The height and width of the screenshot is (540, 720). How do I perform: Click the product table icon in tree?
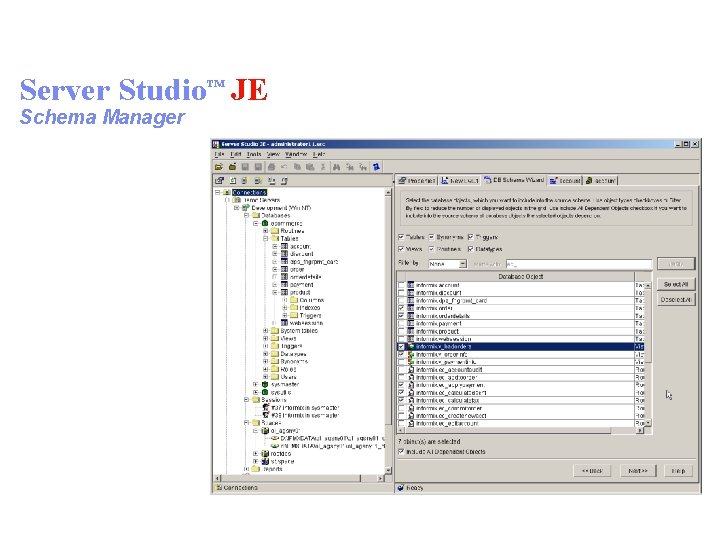(284, 292)
